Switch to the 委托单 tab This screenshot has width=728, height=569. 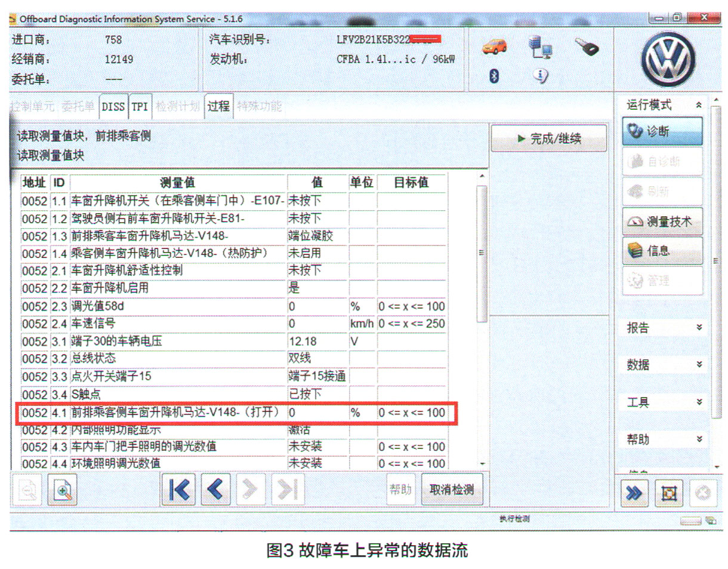pos(78,106)
